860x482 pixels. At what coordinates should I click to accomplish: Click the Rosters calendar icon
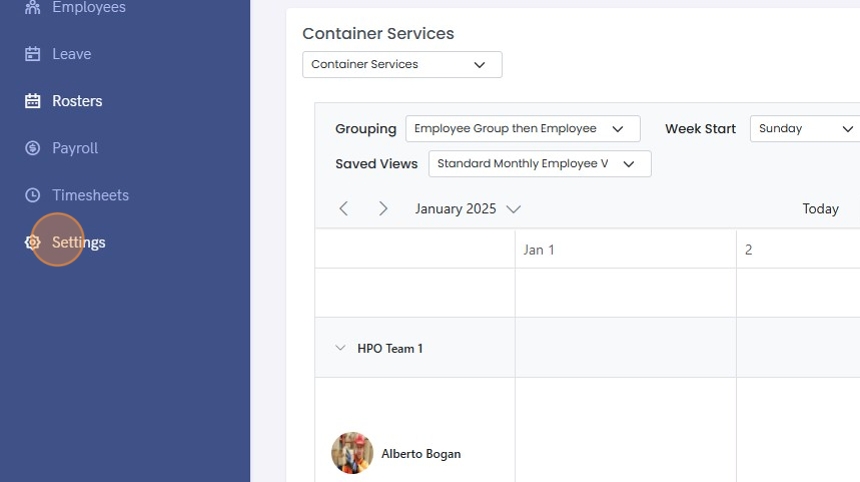coord(33,101)
